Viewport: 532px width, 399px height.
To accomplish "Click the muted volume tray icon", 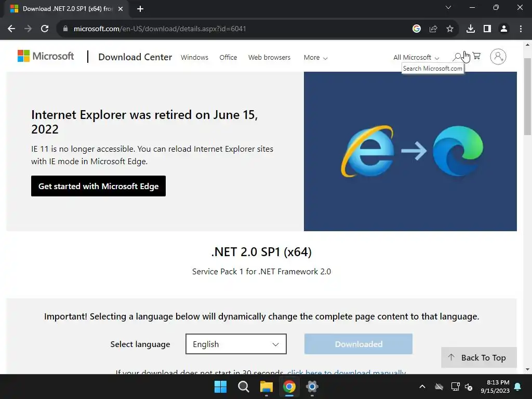I will [469, 387].
